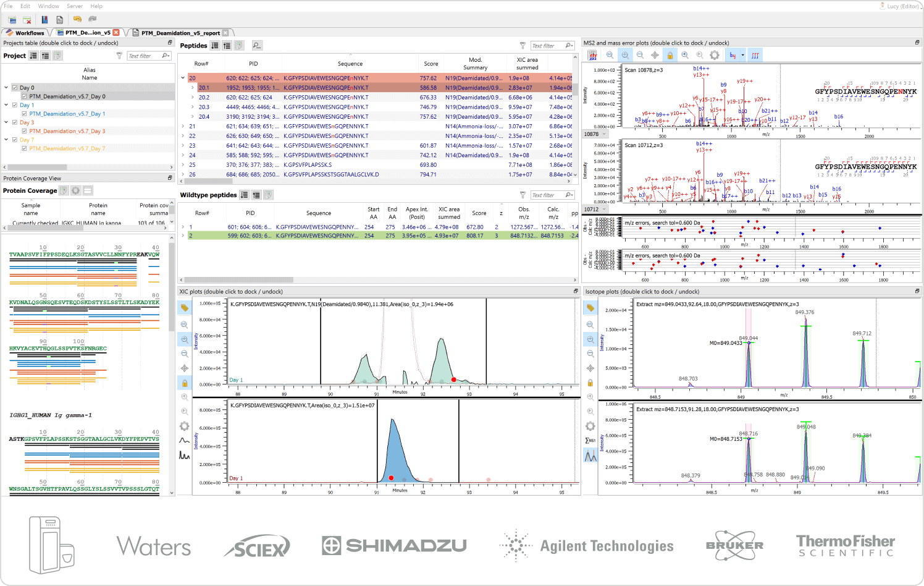Uncheck the Day 0 checkbox
This screenshot has width=924, height=586.
(15, 88)
